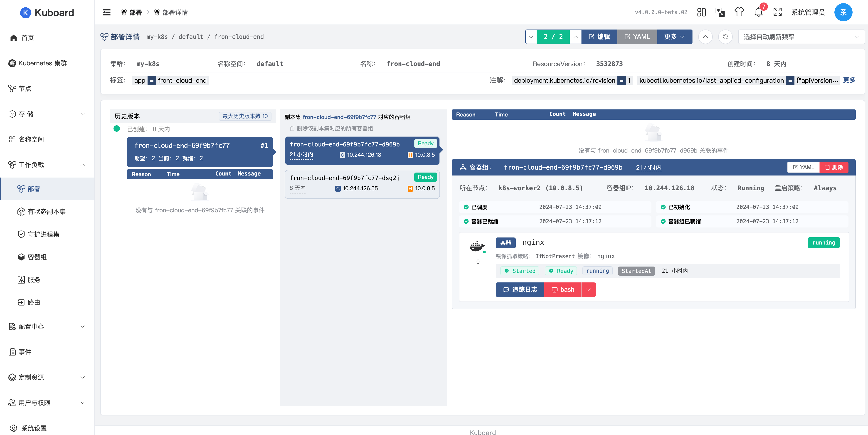
Task: Click StartedAt tag
Action: click(636, 271)
